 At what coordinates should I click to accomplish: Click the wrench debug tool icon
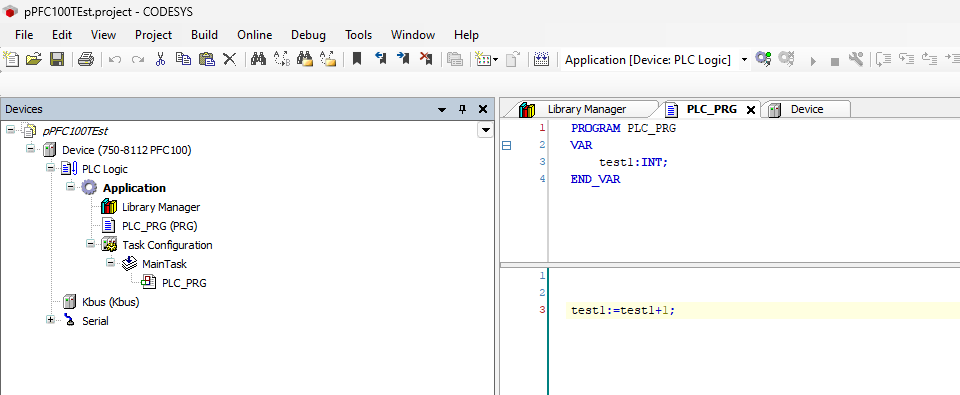(x=856, y=59)
